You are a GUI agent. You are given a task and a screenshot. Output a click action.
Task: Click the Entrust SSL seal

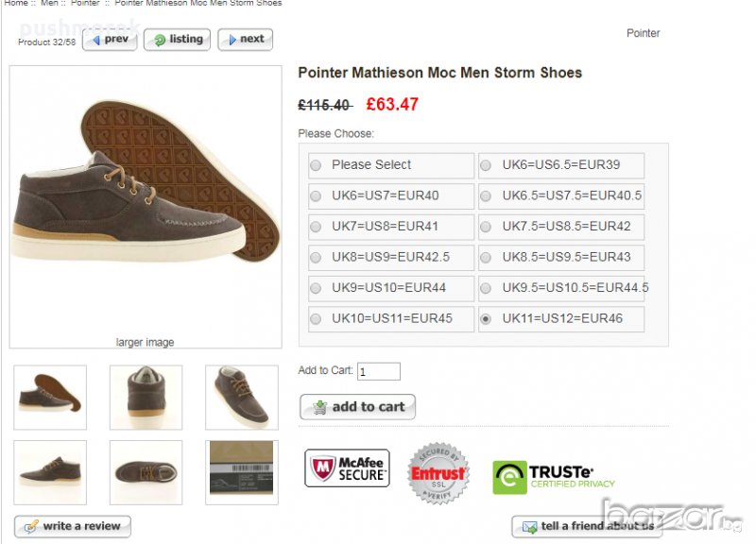438,473
